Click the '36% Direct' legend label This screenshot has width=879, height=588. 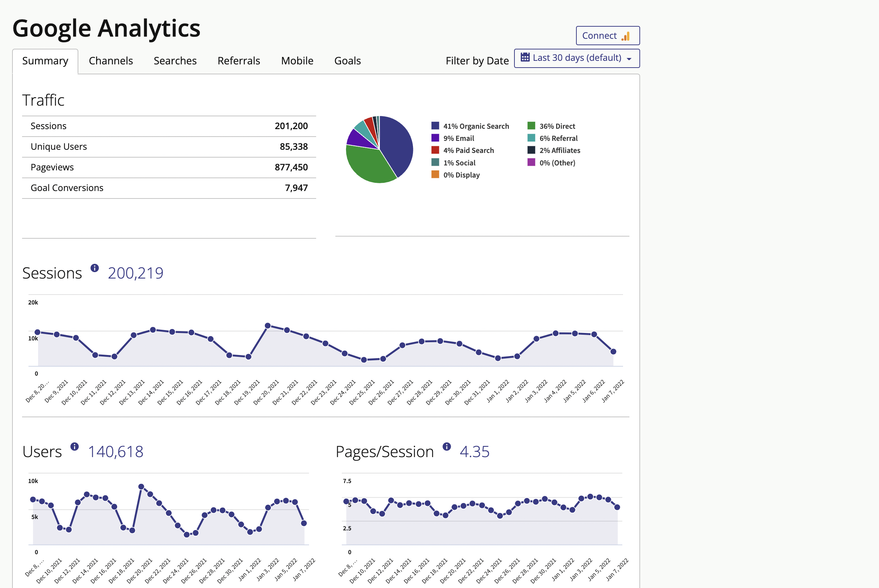click(x=558, y=126)
